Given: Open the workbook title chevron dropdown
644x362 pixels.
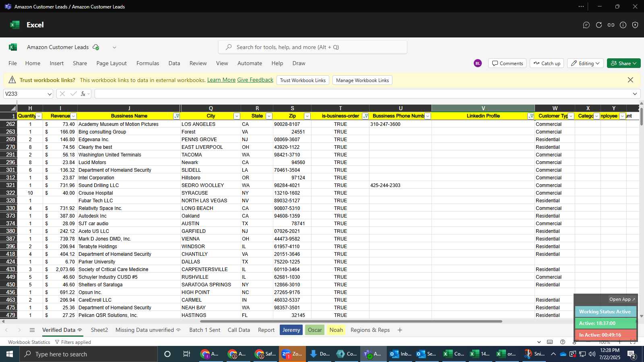Looking at the screenshot, I should point(114,47).
